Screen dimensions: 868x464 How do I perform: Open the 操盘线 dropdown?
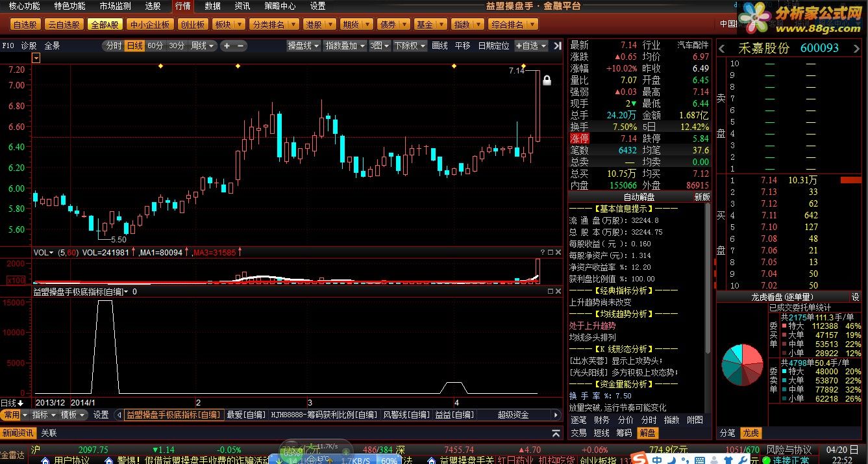pos(303,45)
